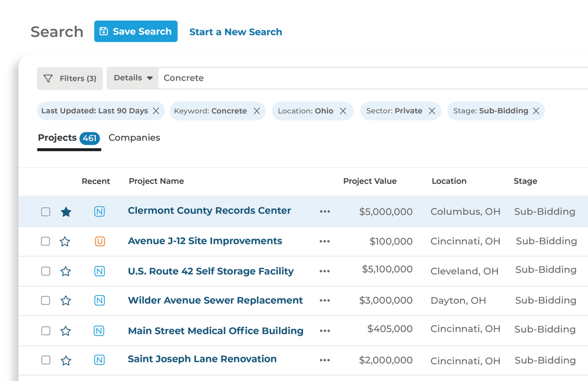Remove the Location: Ohio filter chip

[x=343, y=111]
